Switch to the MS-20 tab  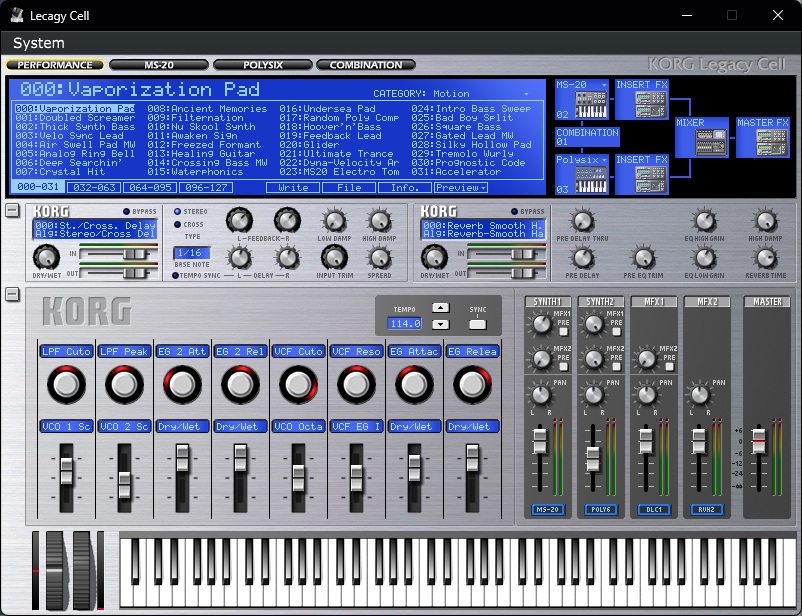point(159,65)
